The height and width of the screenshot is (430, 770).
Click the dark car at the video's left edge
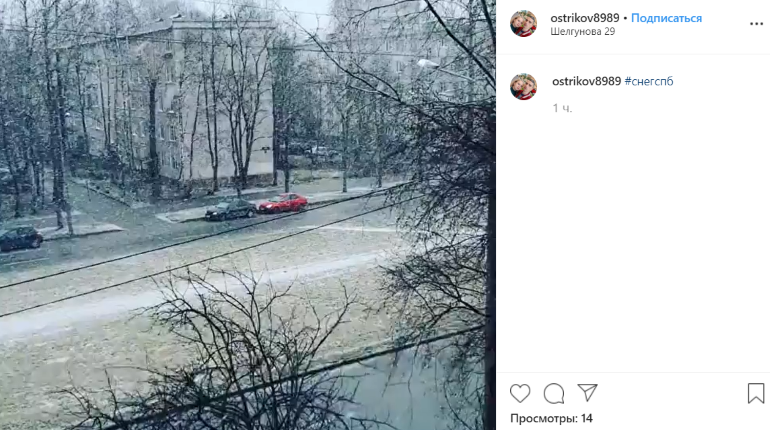tap(21, 238)
